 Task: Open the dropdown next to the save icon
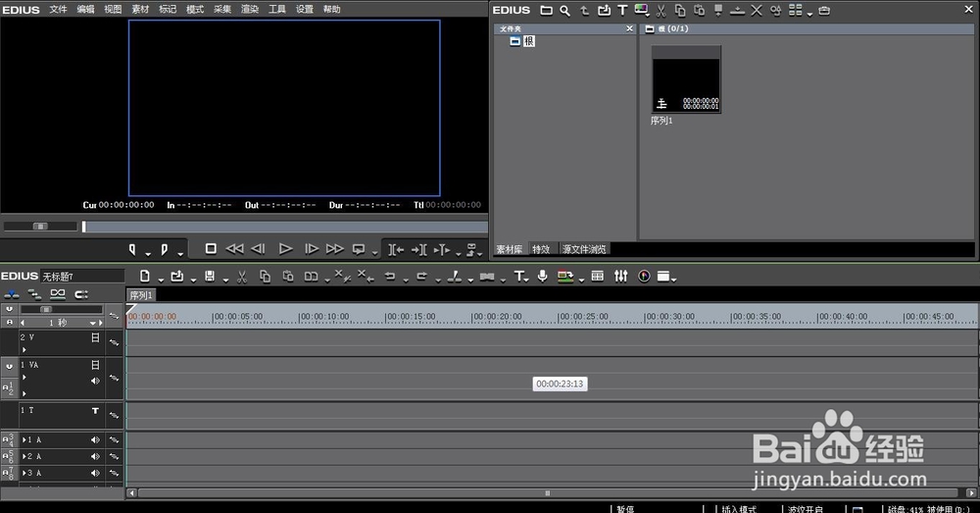tap(225, 280)
